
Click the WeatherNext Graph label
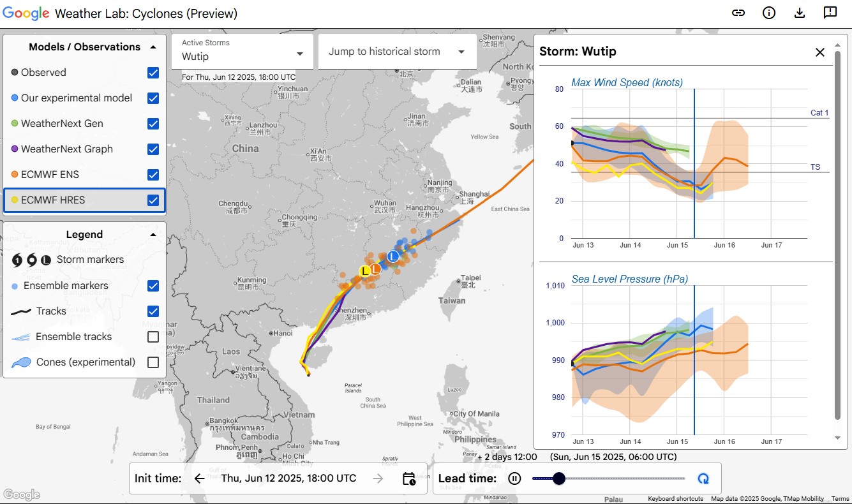point(67,149)
